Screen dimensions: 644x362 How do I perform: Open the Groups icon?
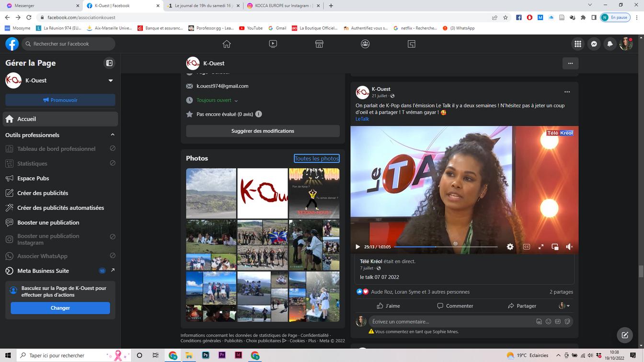pos(365,44)
